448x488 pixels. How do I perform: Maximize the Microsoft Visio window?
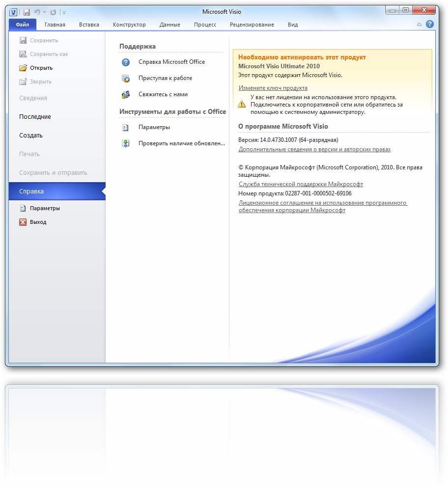[406, 10]
